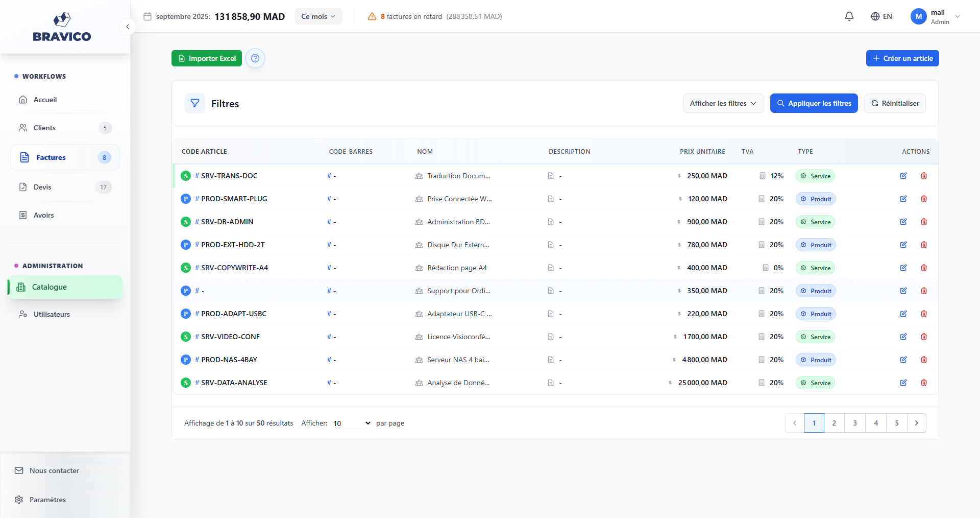Screen dimensions: 980x518
Task: Delete the PROD-SMART-PLUG article
Action: 924,199
